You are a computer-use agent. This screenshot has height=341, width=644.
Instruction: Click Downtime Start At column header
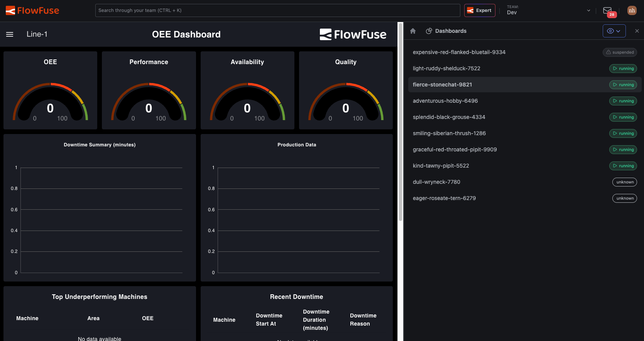pyautogui.click(x=269, y=320)
